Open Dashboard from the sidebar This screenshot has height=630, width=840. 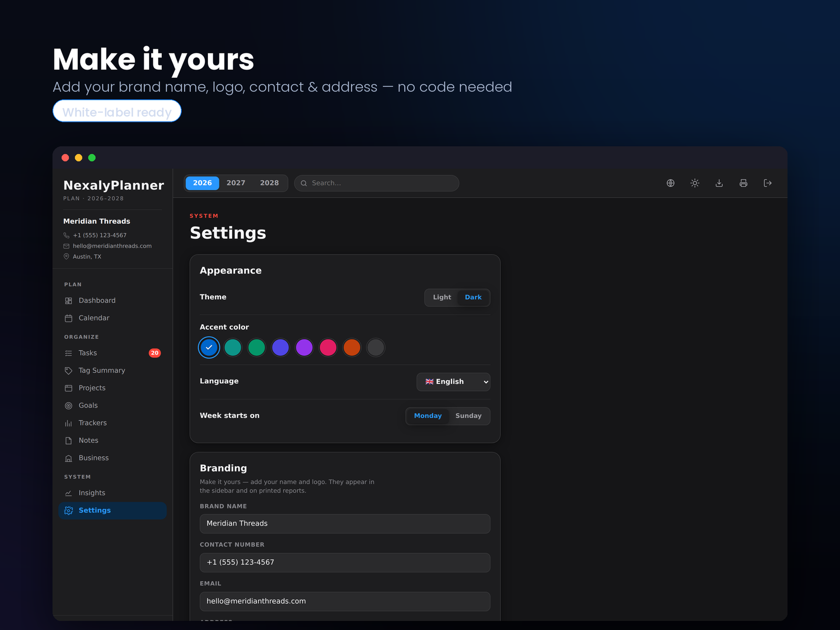coord(112,300)
